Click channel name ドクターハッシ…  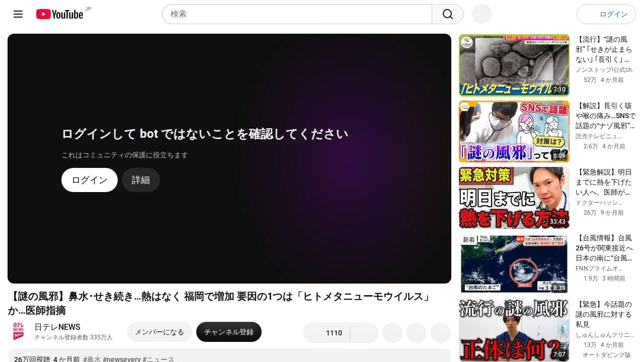coord(599,203)
